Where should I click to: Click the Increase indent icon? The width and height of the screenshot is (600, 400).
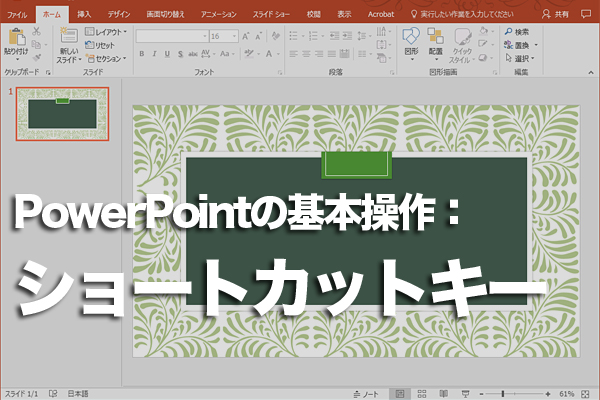click(347, 36)
